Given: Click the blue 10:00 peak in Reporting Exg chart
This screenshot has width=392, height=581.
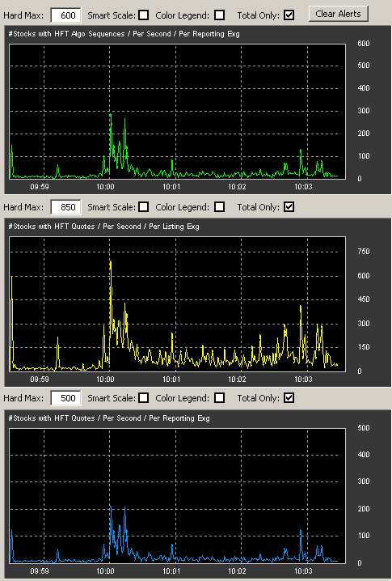Looking at the screenshot, I should tap(110, 507).
